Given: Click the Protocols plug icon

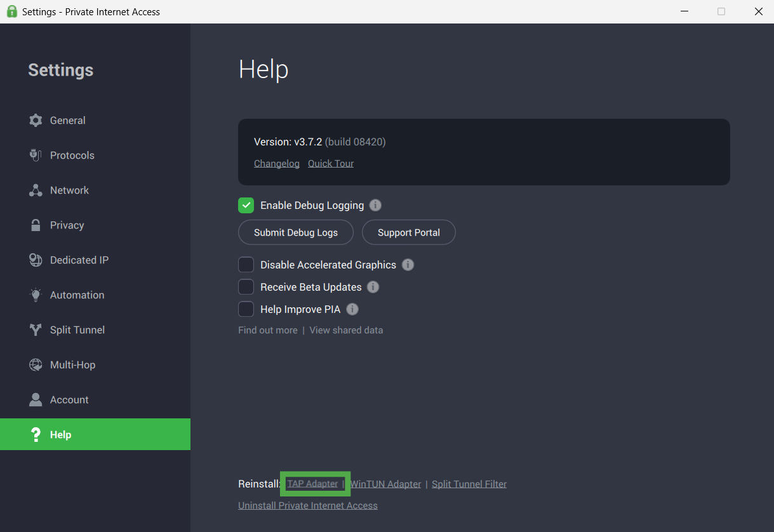Looking at the screenshot, I should click(36, 155).
